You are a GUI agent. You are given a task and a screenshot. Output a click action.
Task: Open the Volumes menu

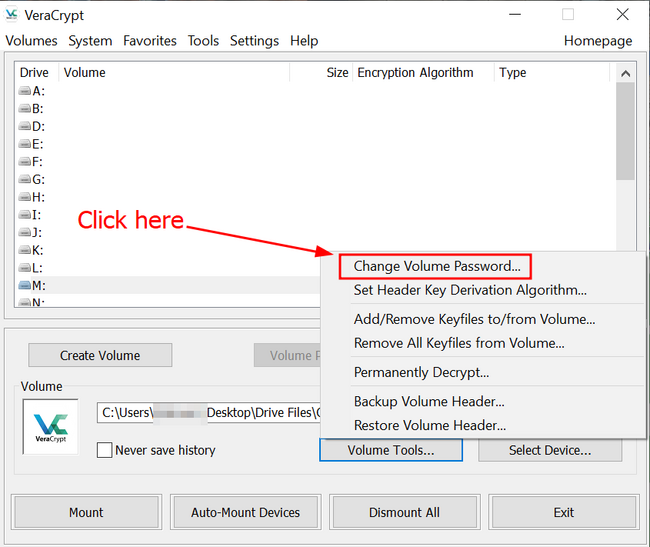click(x=32, y=41)
